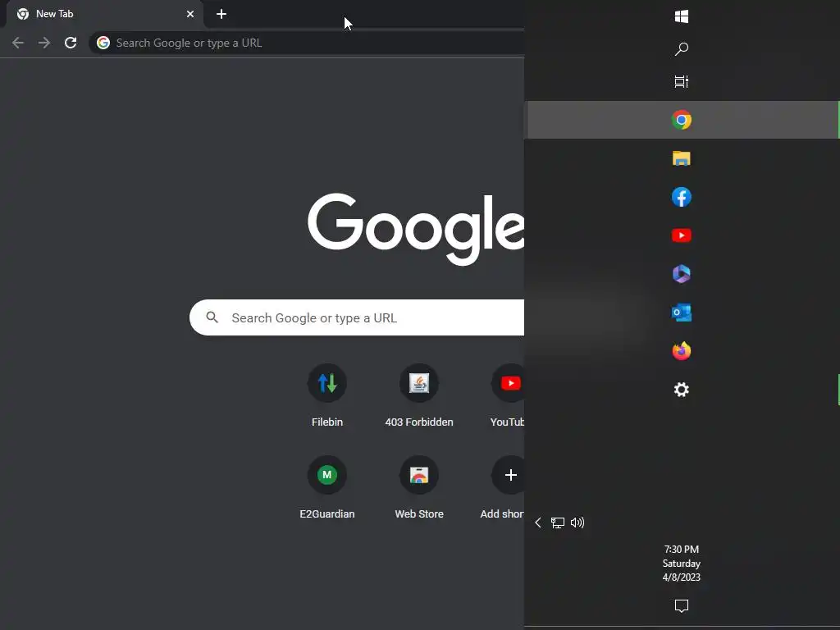Open the Action Center notifications icon
The image size is (840, 630).
[682, 606]
